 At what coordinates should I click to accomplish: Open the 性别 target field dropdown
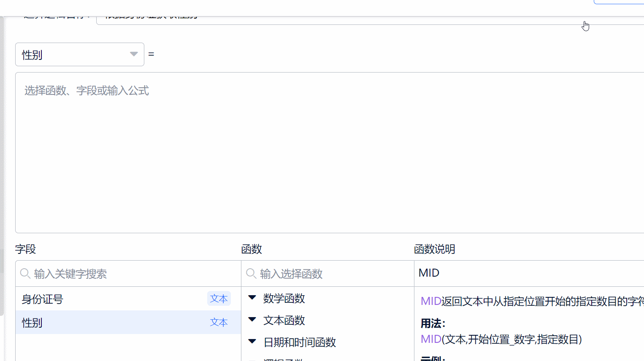(79, 54)
